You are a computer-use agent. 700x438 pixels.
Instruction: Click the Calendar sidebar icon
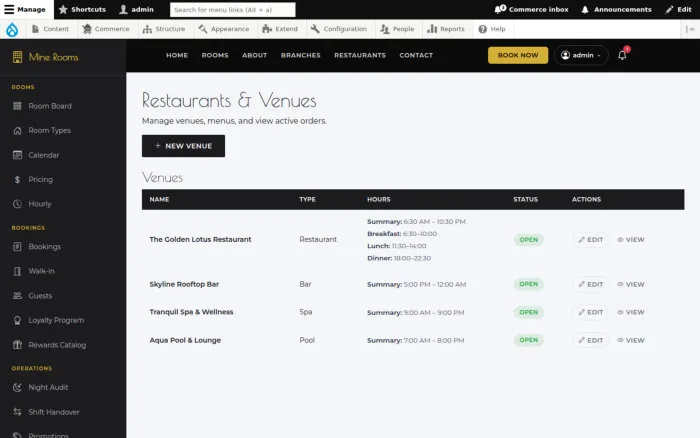click(17, 155)
